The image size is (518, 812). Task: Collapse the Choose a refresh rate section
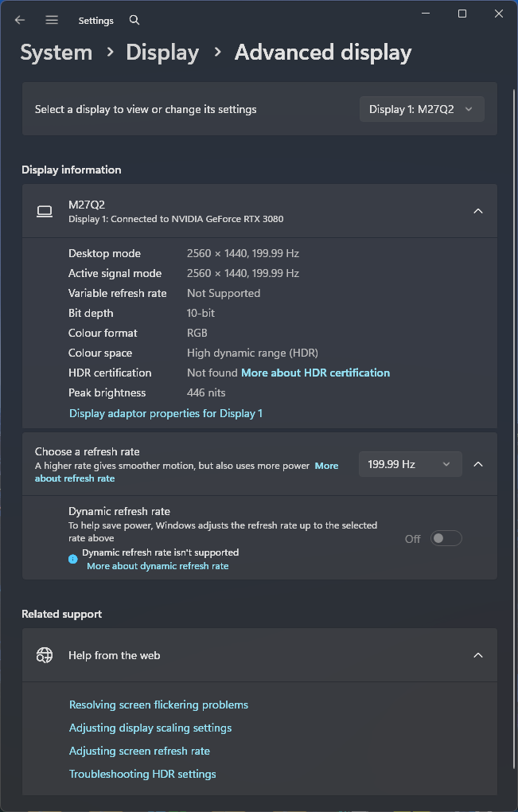coord(478,464)
